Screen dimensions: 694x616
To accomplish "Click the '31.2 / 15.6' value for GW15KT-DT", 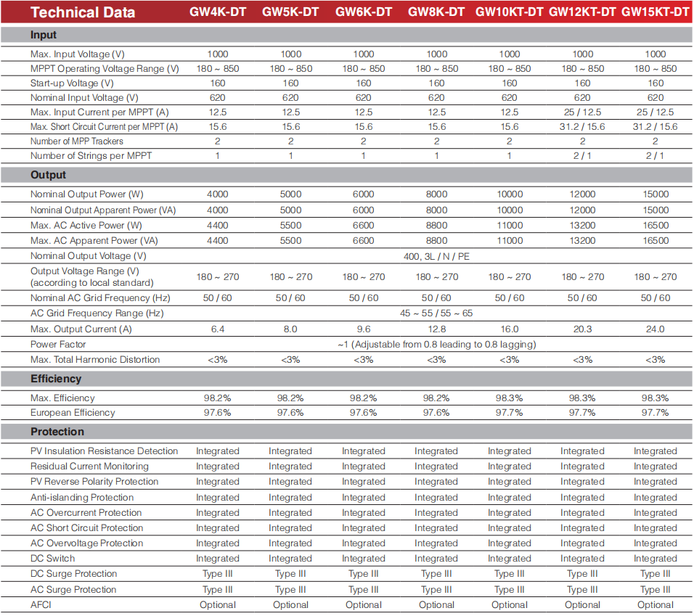I will [655, 127].
